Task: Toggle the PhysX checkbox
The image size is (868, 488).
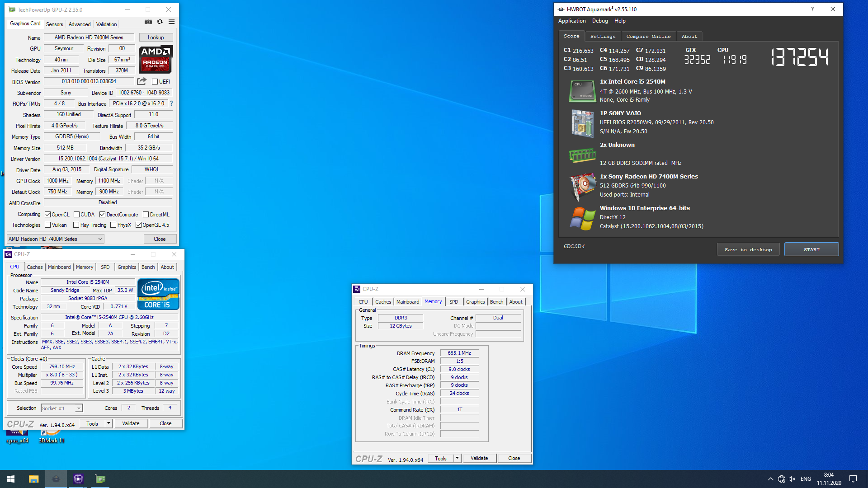Action: pos(113,225)
